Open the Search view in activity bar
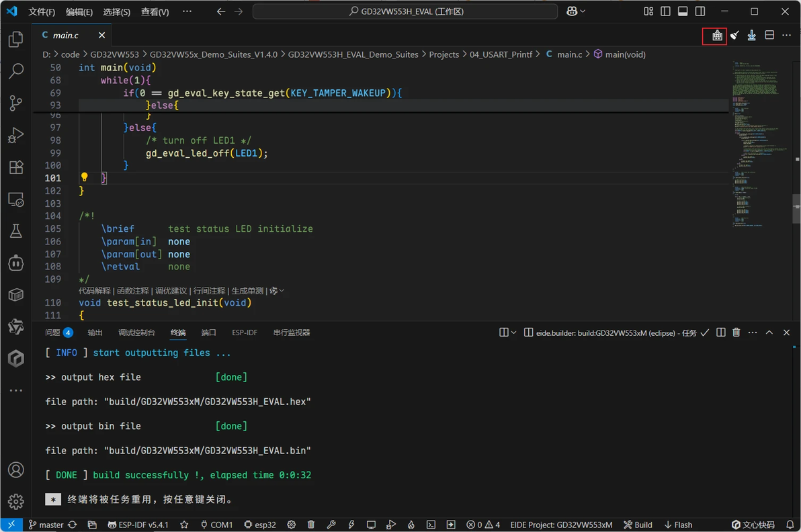Image resolution: width=801 pixels, height=532 pixels. tap(16, 71)
